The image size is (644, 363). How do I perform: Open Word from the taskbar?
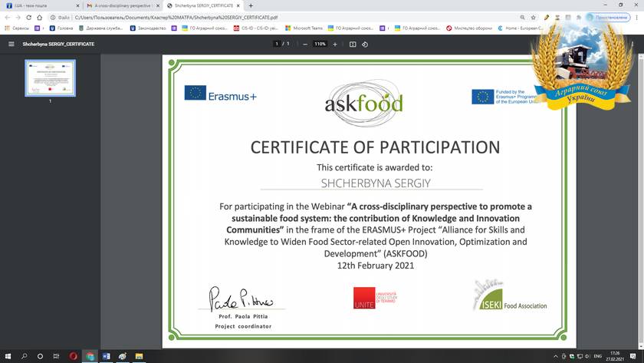pyautogui.click(x=107, y=356)
